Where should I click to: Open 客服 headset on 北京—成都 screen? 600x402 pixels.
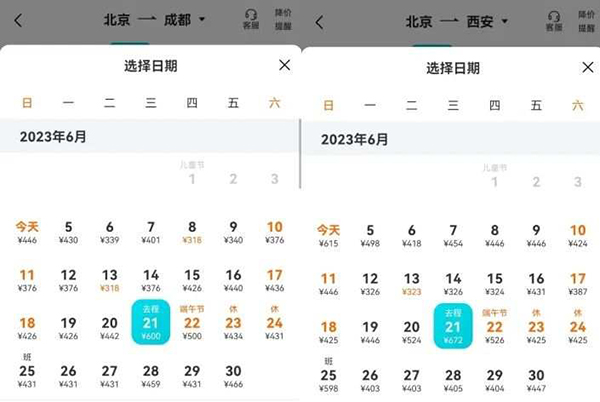(x=251, y=21)
